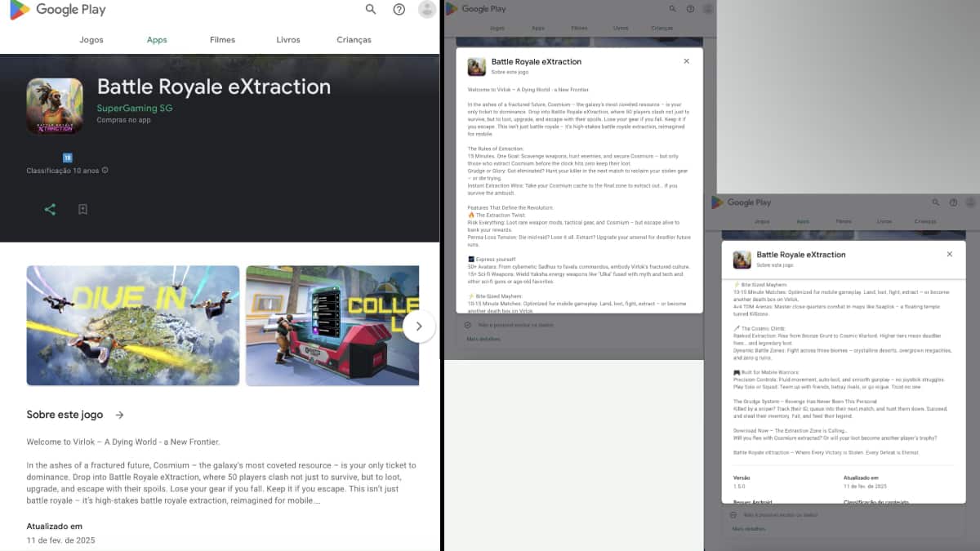Open the Filmes tab in the main navigation
This screenshot has height=551, width=980.
pos(222,40)
